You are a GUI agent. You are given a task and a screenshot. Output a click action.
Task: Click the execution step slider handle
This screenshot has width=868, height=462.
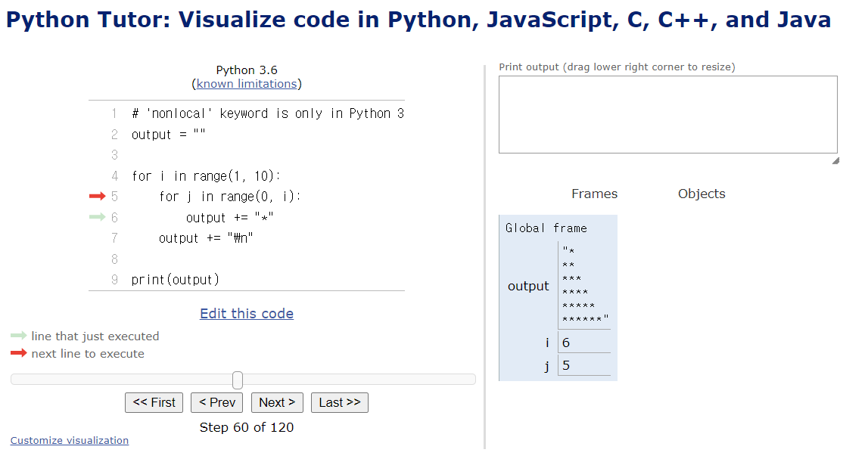238,380
